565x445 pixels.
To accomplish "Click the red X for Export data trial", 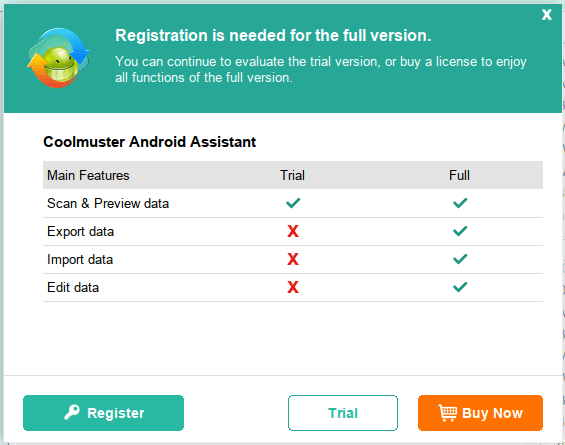I will point(293,231).
